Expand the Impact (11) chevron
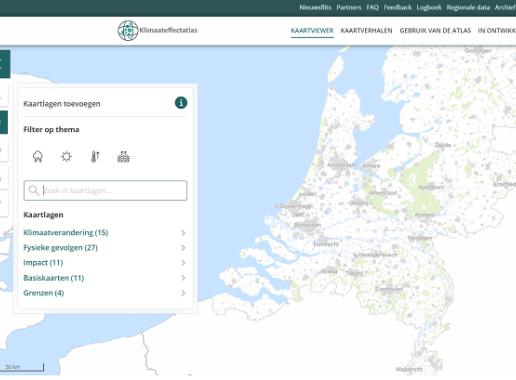Image resolution: width=516 pixels, height=380 pixels. [183, 263]
